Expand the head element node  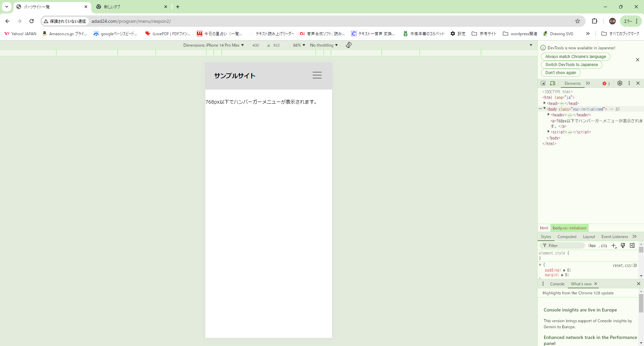pyautogui.click(x=544, y=103)
